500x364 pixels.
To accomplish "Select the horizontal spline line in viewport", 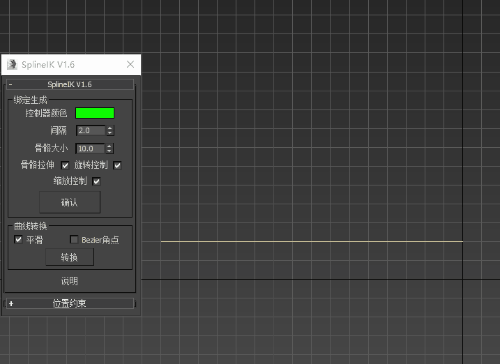I will pos(312,241).
